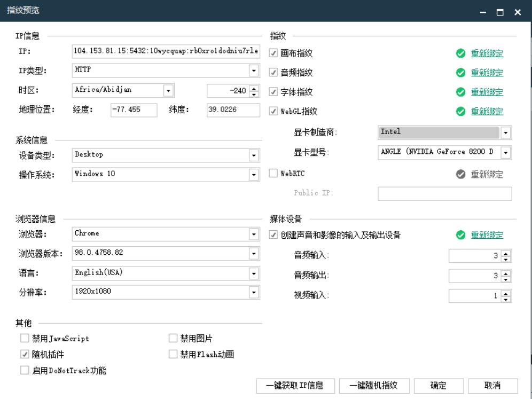
Task: Increase 音频输入 count with up arrow
Action: pos(506,253)
